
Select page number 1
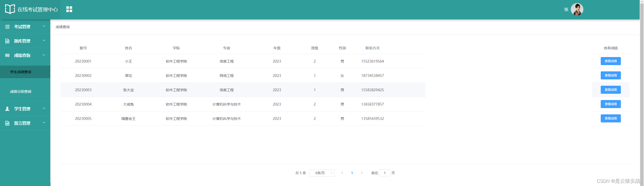[352, 173]
